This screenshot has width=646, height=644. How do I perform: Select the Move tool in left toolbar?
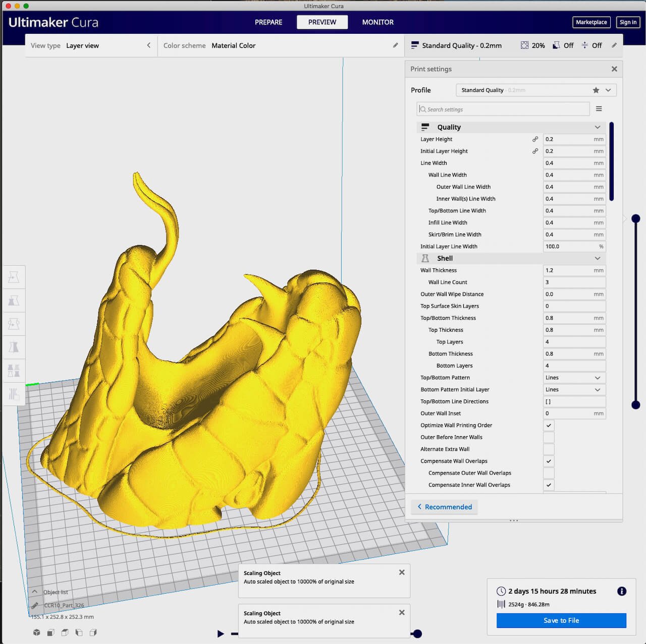(14, 276)
